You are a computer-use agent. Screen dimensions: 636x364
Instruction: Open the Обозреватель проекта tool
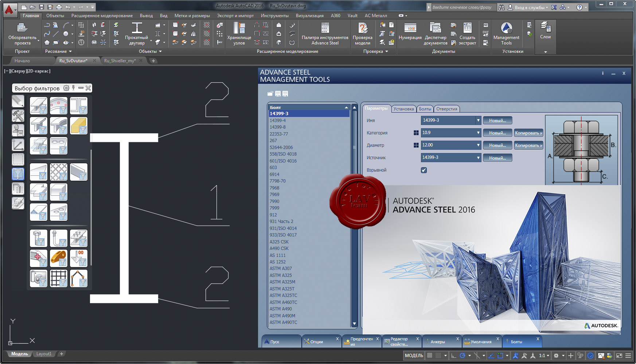22,34
